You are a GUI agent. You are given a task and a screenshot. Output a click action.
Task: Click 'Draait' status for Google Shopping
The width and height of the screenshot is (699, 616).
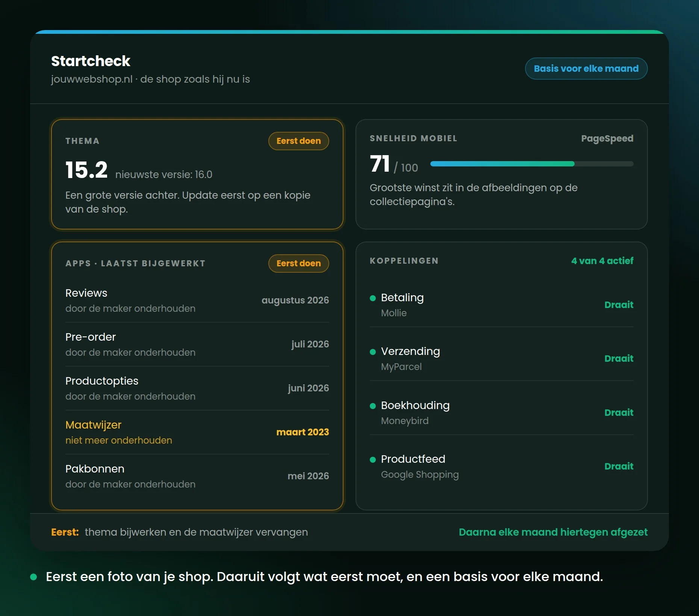[619, 467]
